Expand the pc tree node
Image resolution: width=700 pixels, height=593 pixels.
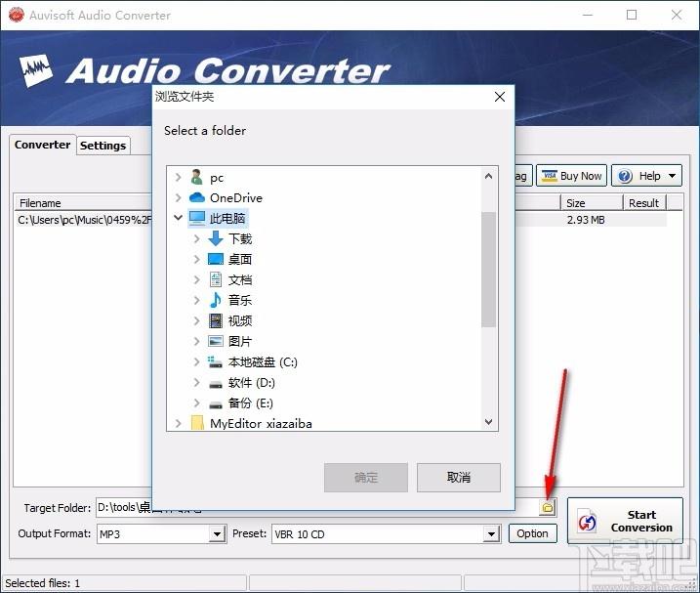[178, 178]
